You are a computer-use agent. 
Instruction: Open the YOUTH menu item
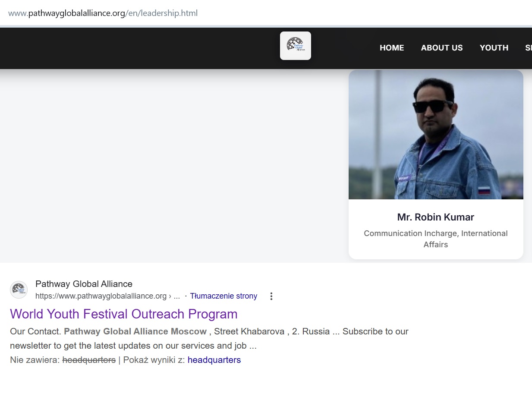click(x=494, y=48)
